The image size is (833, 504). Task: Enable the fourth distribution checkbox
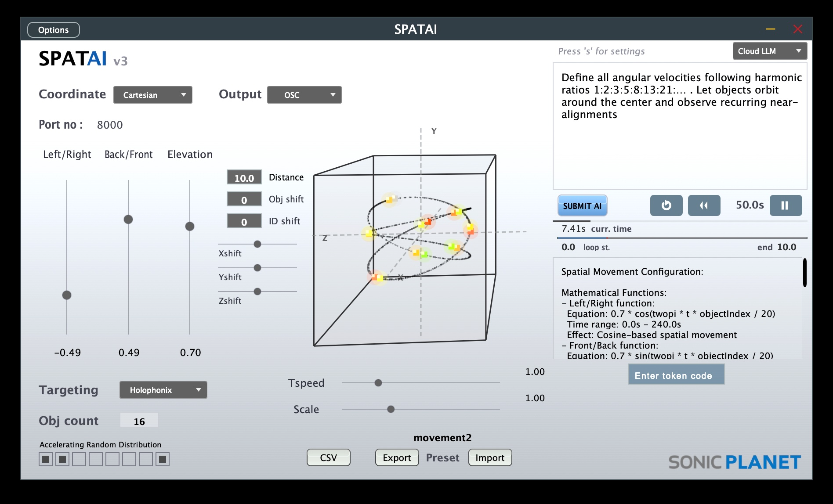[96, 459]
